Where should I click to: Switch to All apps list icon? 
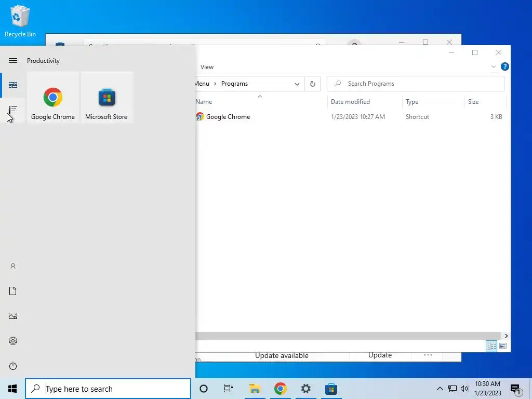[13, 110]
